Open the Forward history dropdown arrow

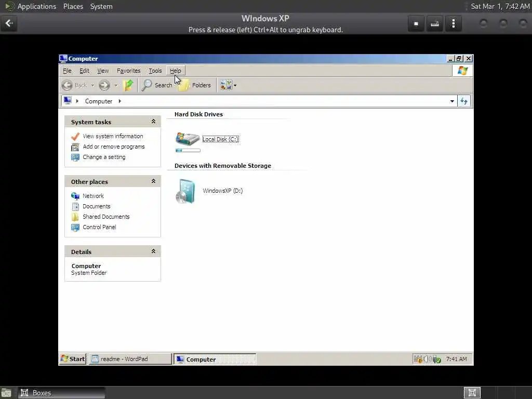(x=116, y=86)
